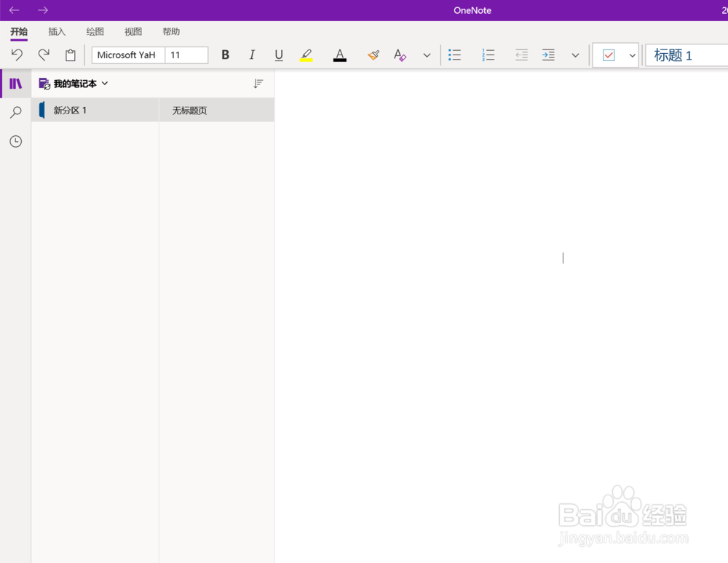Open the 绘图 tab
The width and height of the screenshot is (728, 563).
pos(95,31)
